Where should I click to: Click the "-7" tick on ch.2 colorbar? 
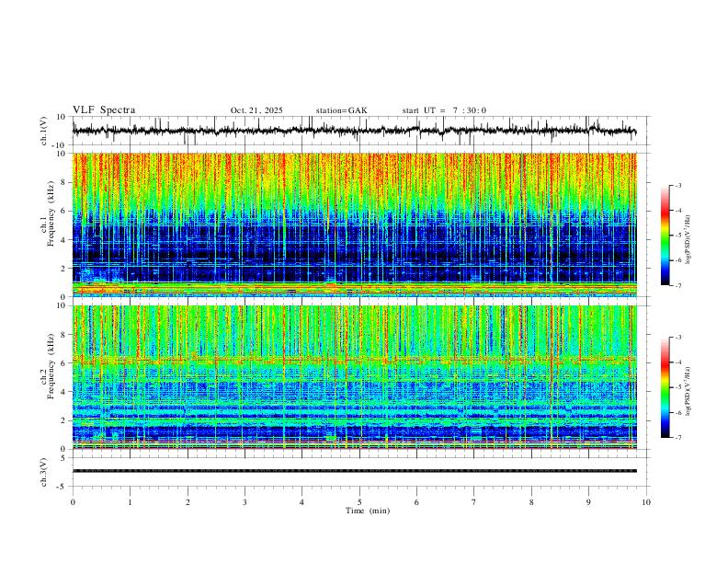point(677,438)
